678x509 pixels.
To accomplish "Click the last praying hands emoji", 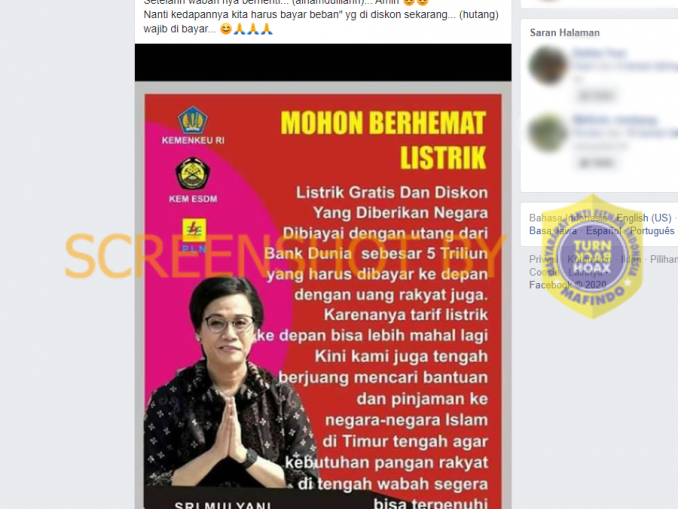I will [266, 29].
